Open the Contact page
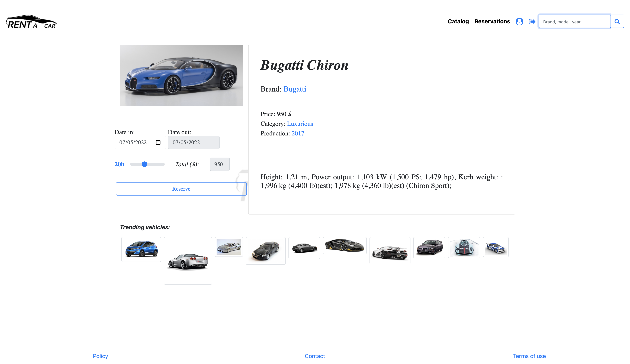Image resolution: width=630 pixels, height=364 pixels. (x=315, y=356)
